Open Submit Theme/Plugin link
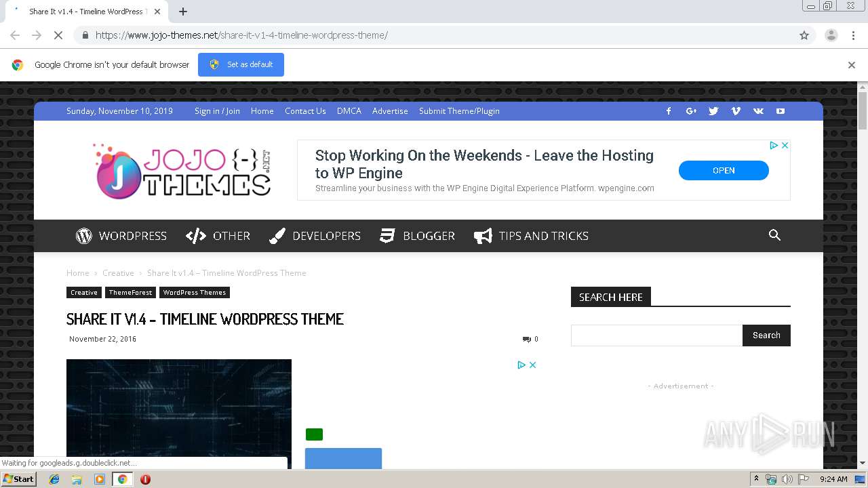Image resolution: width=868 pixels, height=488 pixels. pyautogui.click(x=459, y=111)
